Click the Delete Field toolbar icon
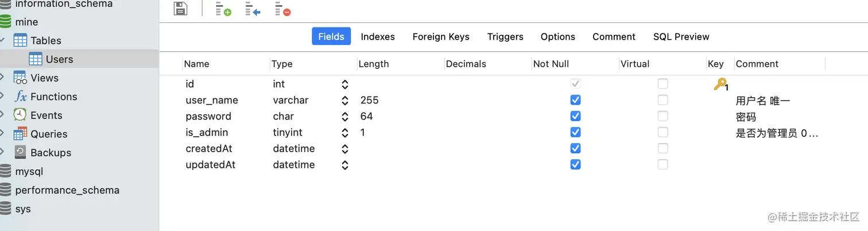This screenshot has height=231, width=868. click(282, 9)
